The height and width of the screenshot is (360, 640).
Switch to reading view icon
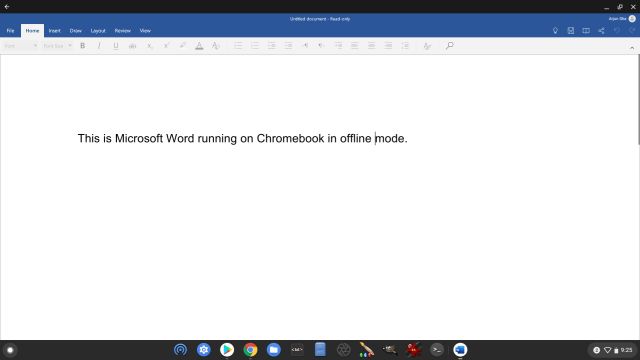coord(586,31)
